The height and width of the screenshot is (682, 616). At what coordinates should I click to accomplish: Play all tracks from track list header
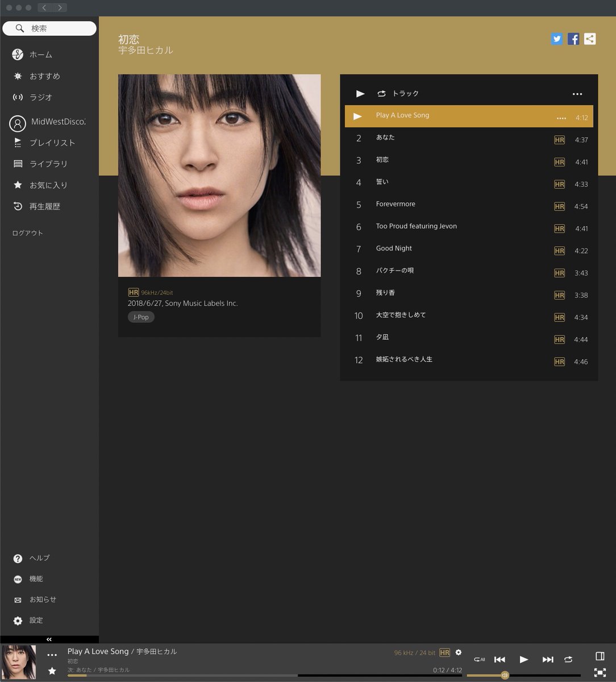pos(360,93)
